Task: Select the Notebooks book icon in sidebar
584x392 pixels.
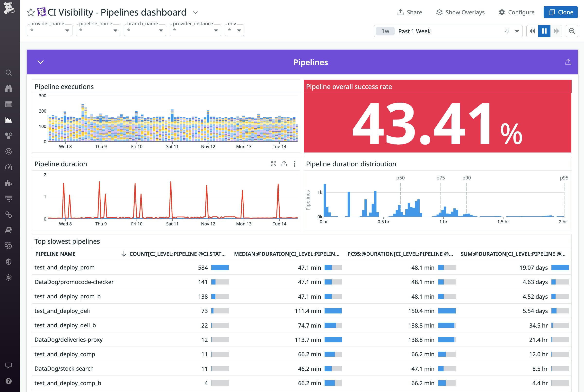Action: click(x=9, y=231)
